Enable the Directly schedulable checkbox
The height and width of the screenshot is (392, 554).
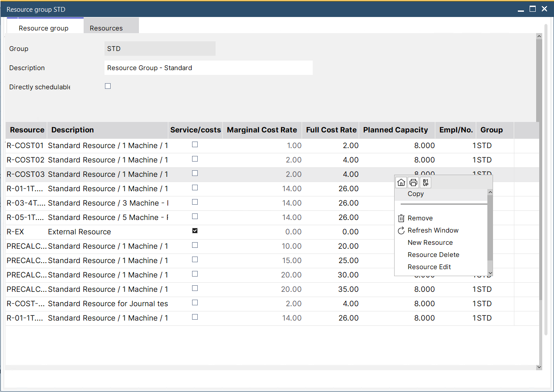(x=108, y=86)
